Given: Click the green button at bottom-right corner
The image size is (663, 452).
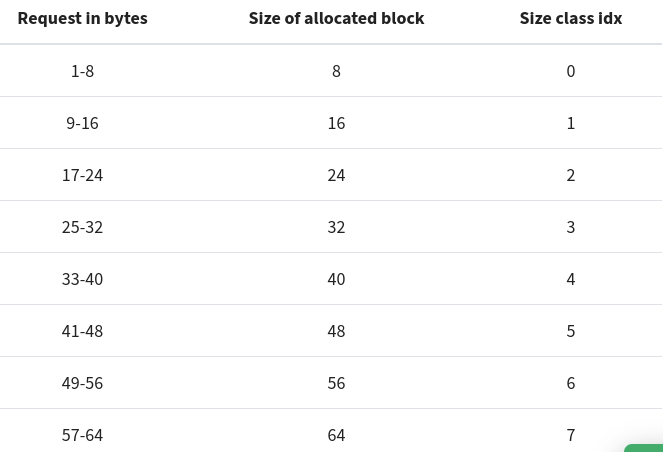Looking at the screenshot, I should point(644,448).
